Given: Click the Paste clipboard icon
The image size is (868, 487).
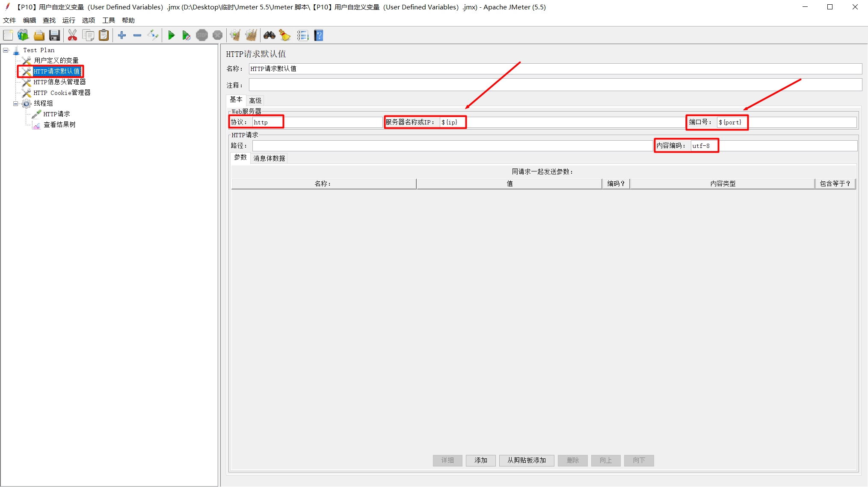Looking at the screenshot, I should pyautogui.click(x=104, y=35).
